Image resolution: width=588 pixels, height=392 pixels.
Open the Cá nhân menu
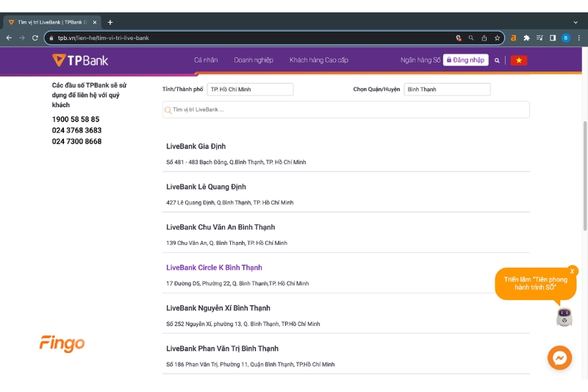206,60
